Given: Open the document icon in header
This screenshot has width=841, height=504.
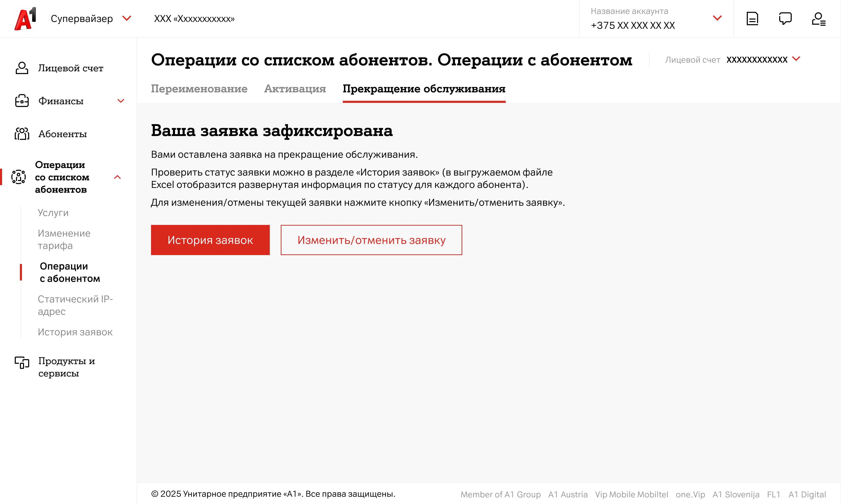Looking at the screenshot, I should 752,19.
